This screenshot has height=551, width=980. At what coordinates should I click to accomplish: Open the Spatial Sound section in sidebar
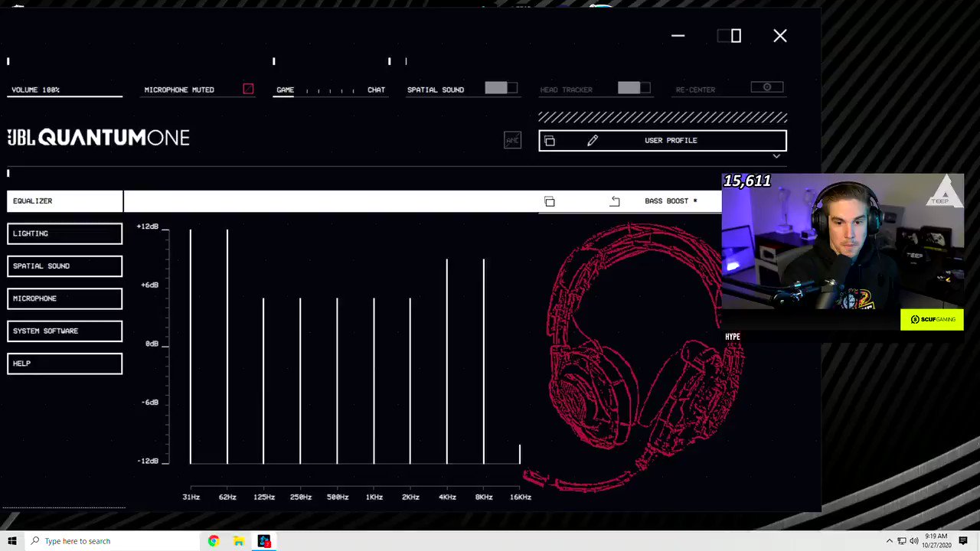click(x=65, y=266)
